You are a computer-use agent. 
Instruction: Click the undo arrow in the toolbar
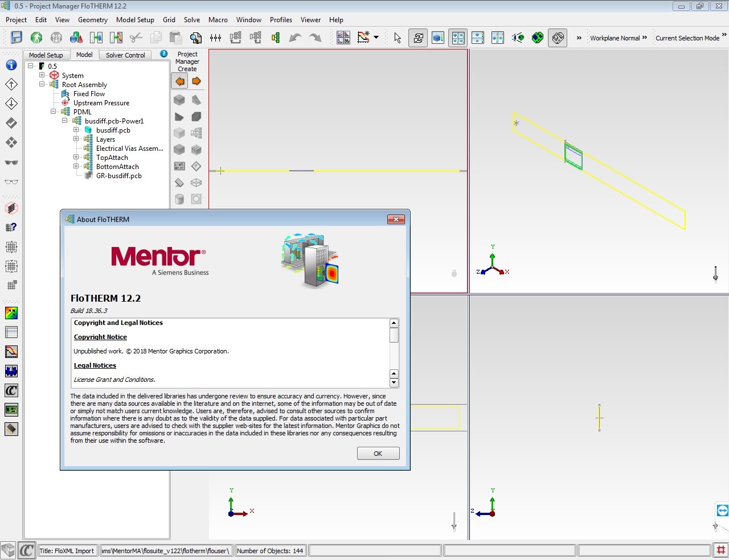tap(295, 38)
